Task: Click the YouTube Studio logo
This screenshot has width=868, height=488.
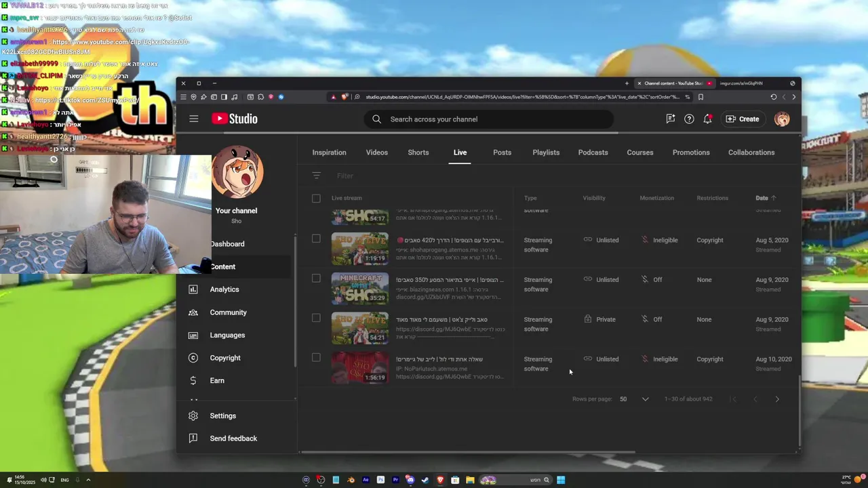Action: click(235, 119)
